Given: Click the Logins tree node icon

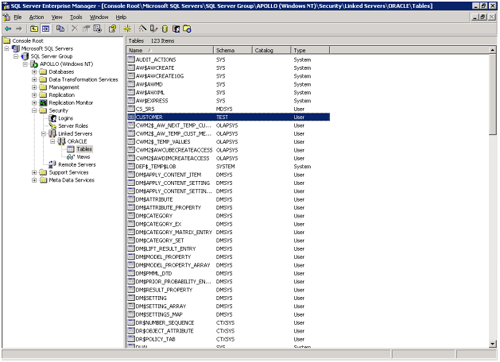Looking at the screenshot, I should [x=53, y=118].
